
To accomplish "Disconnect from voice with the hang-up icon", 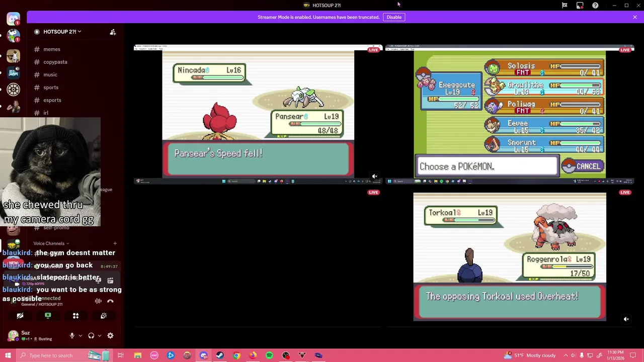I will [x=110, y=301].
